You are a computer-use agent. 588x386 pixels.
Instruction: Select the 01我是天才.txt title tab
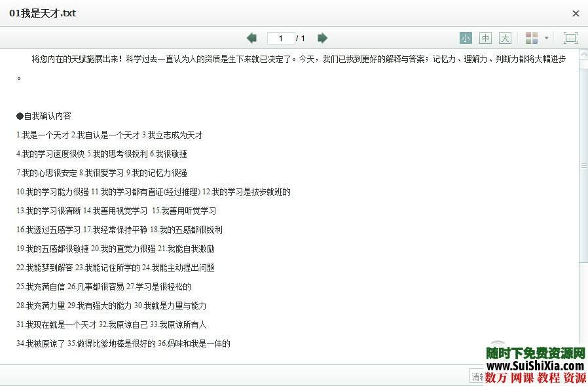(x=43, y=12)
